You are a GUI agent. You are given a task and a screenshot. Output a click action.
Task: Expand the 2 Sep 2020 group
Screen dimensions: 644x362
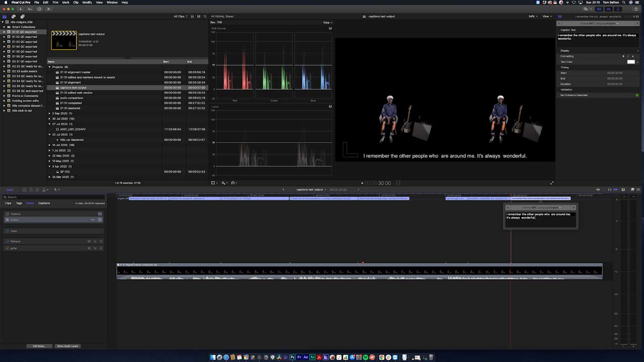(49, 114)
